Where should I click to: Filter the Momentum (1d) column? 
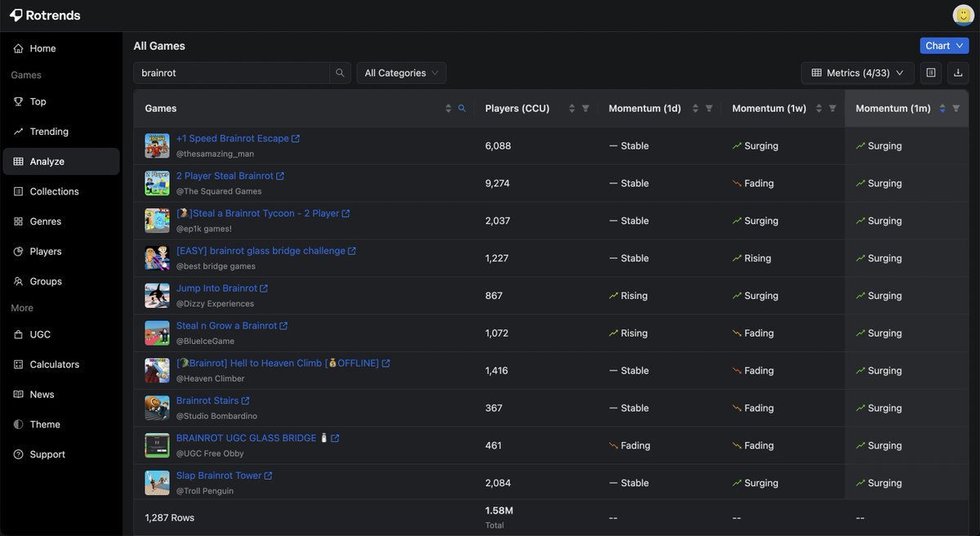(709, 109)
